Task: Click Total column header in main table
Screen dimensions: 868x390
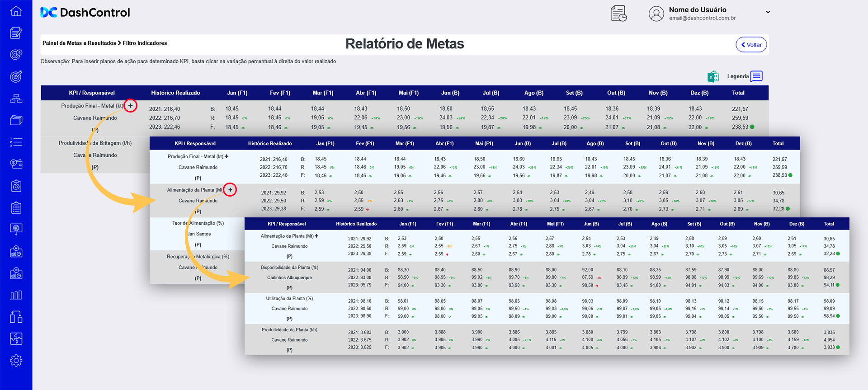Action: click(738, 93)
